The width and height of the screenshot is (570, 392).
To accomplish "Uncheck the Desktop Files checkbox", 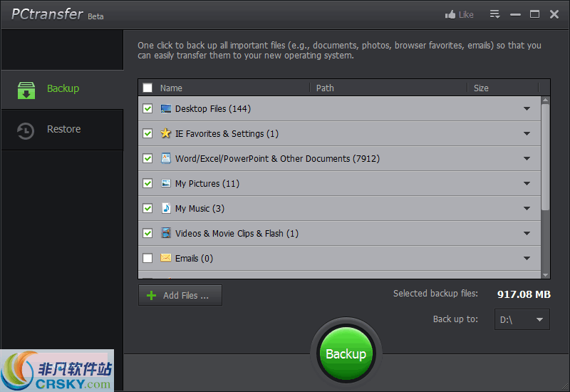I will tap(147, 109).
